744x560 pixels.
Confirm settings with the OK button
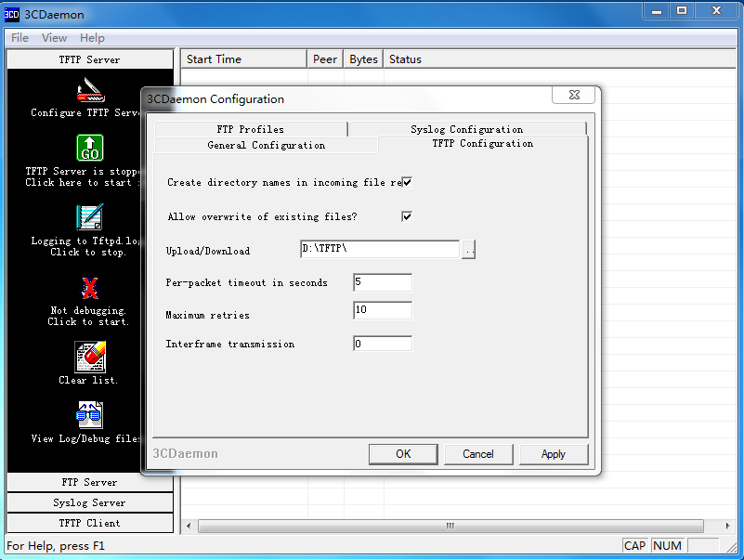point(403,454)
